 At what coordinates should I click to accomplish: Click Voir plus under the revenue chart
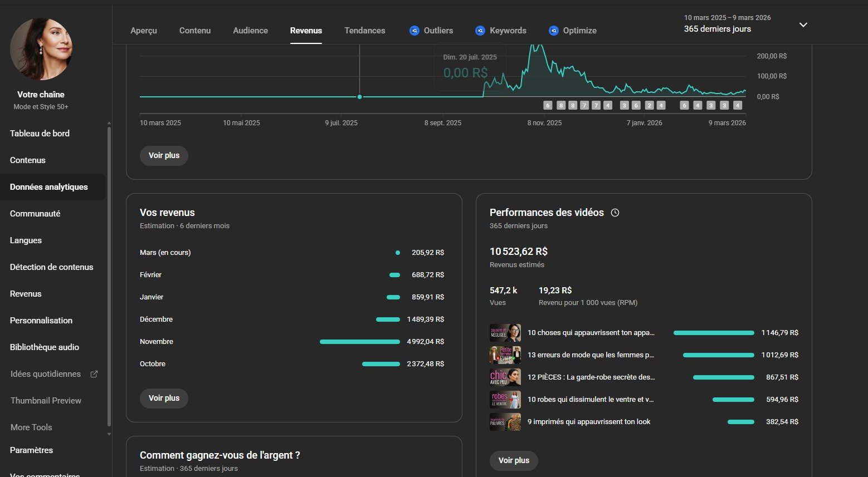[x=164, y=155]
